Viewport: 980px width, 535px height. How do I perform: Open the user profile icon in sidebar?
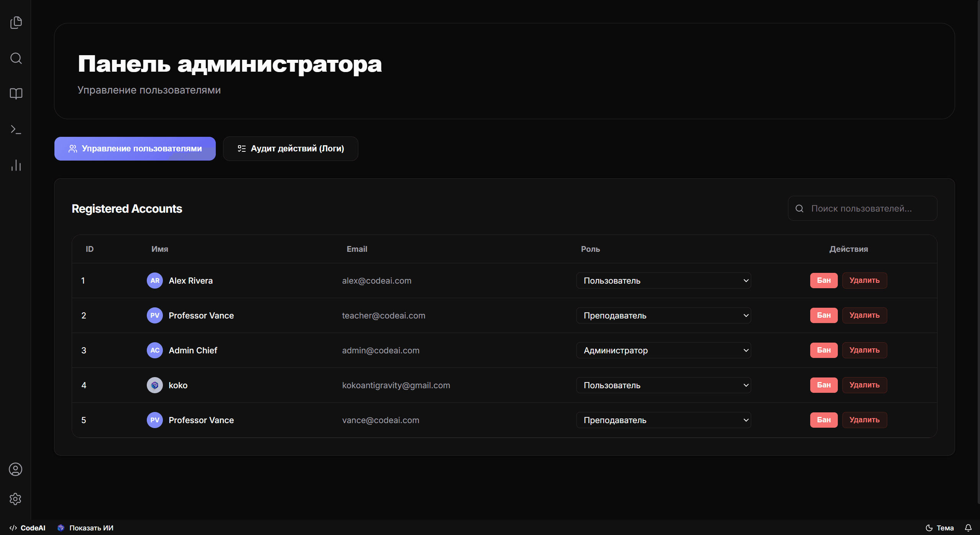15,469
